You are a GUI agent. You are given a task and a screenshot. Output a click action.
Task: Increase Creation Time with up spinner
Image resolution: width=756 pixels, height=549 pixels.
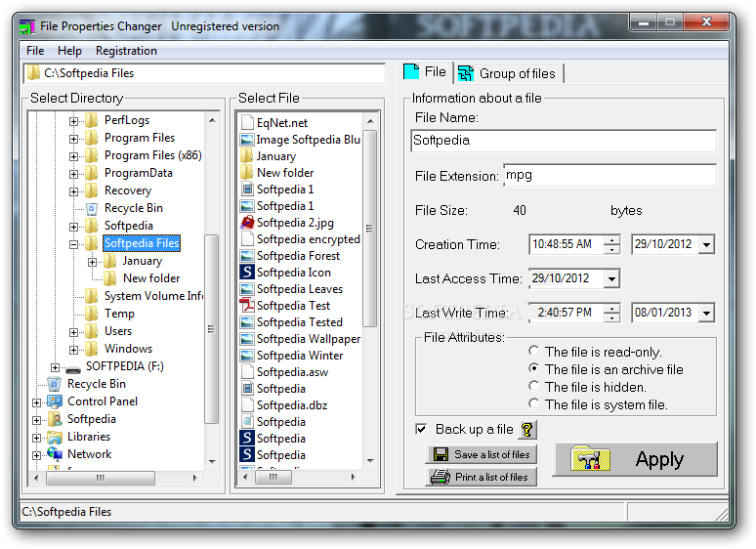coord(611,240)
